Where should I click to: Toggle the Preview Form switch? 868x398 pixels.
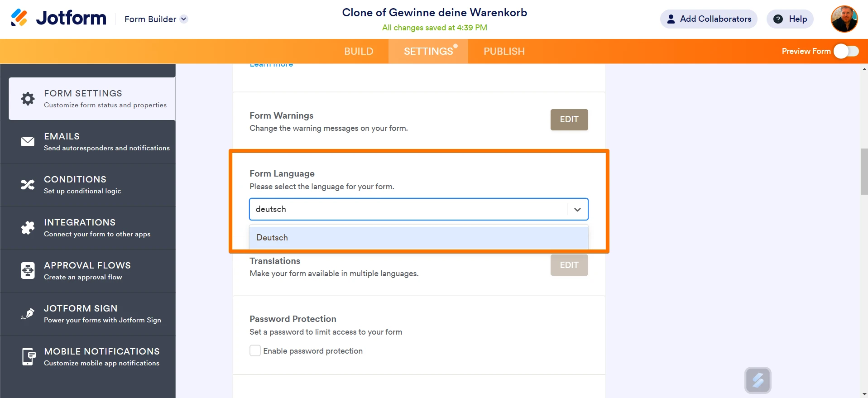tap(846, 51)
